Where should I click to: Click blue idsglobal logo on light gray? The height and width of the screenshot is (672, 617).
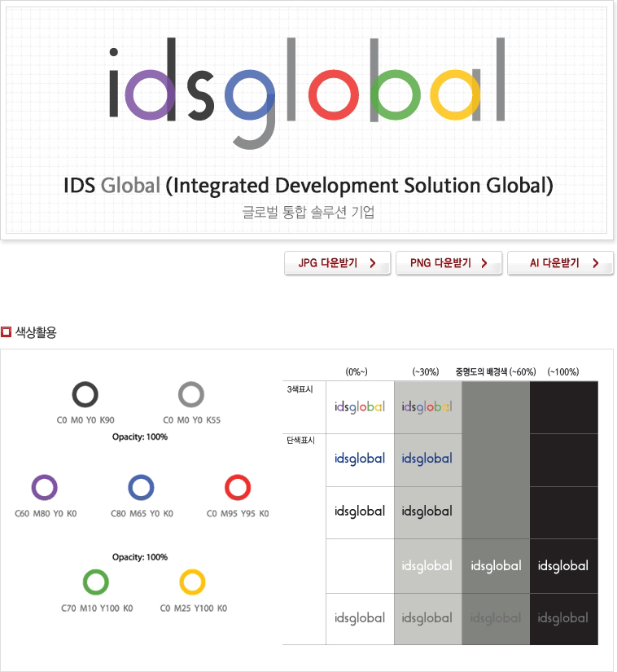point(427,459)
